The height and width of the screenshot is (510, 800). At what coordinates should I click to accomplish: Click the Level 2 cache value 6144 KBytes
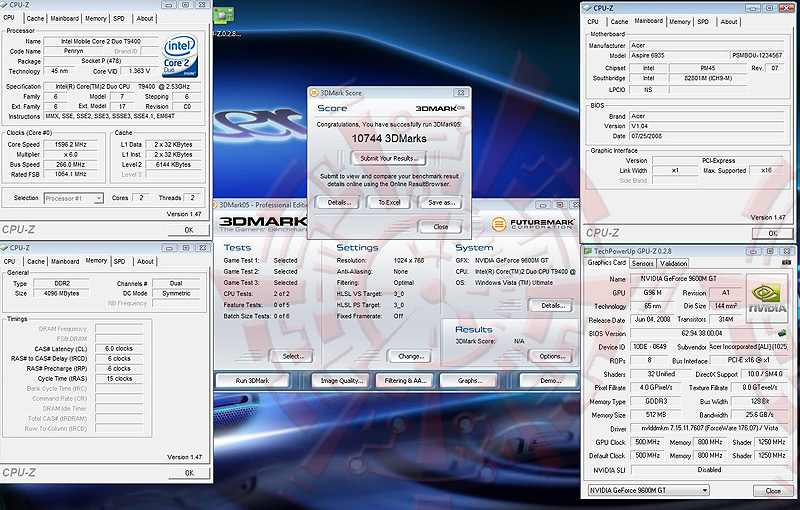(x=173, y=165)
